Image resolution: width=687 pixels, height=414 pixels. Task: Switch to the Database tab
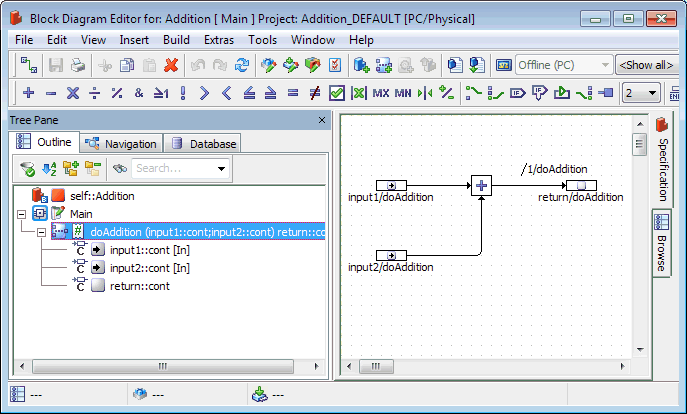(x=203, y=144)
